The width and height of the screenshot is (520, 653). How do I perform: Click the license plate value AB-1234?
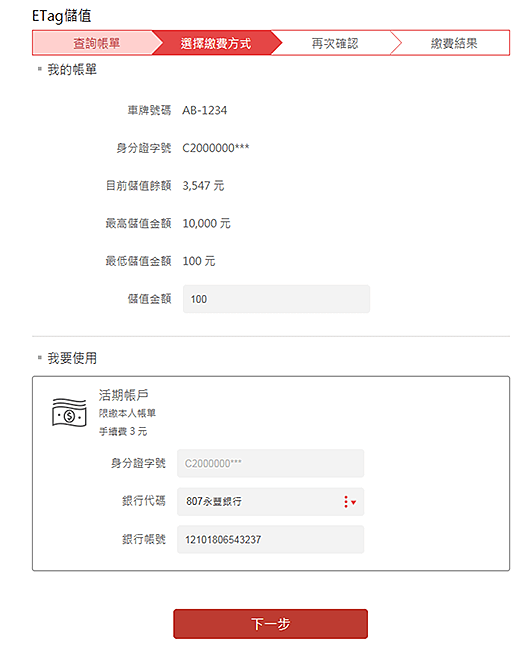point(205,110)
